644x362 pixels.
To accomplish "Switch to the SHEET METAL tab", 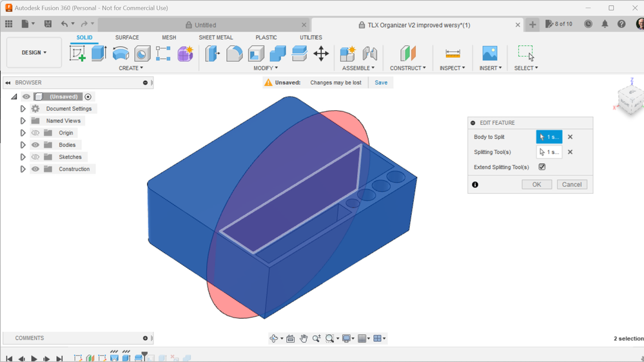I will click(215, 37).
